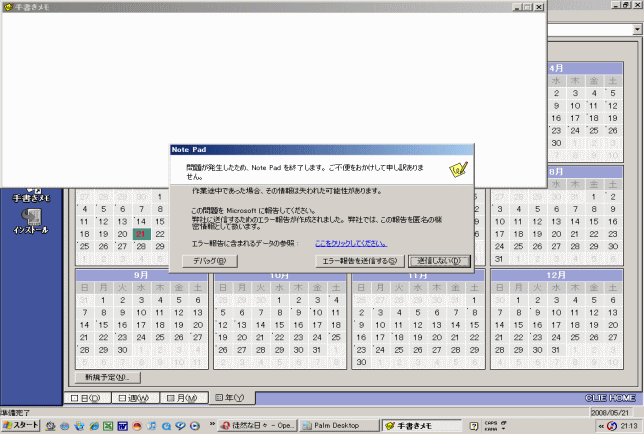Open the dropdown arrow at top right of Palm Desktop
This screenshot has height=434, width=644.
point(637,30)
